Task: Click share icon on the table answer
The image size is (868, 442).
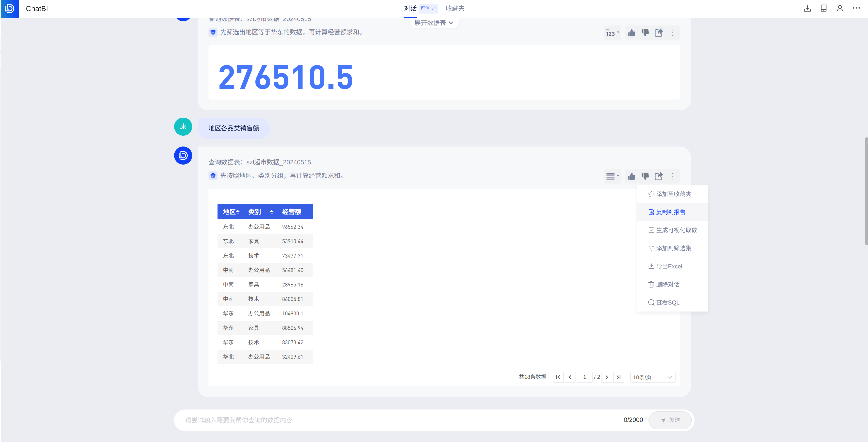Action: coord(658,176)
